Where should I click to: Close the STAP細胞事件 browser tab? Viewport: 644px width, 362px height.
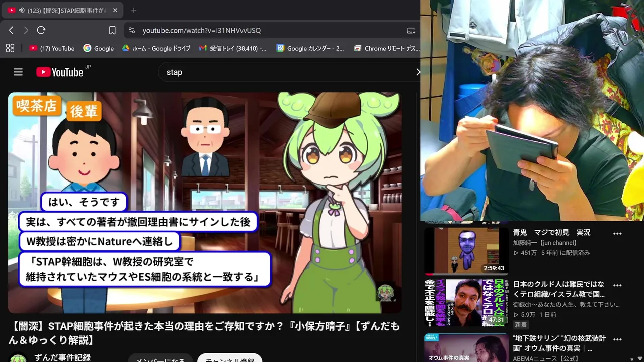(115, 10)
